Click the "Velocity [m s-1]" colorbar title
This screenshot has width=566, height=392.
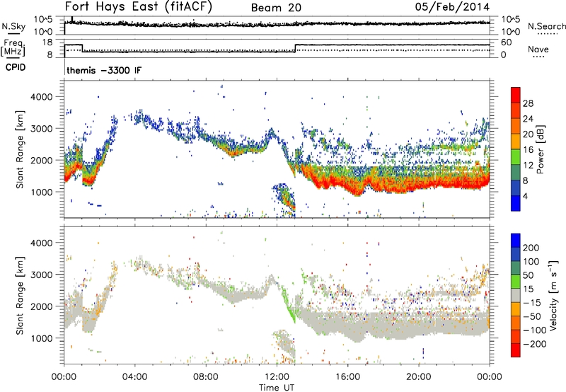pos(553,295)
